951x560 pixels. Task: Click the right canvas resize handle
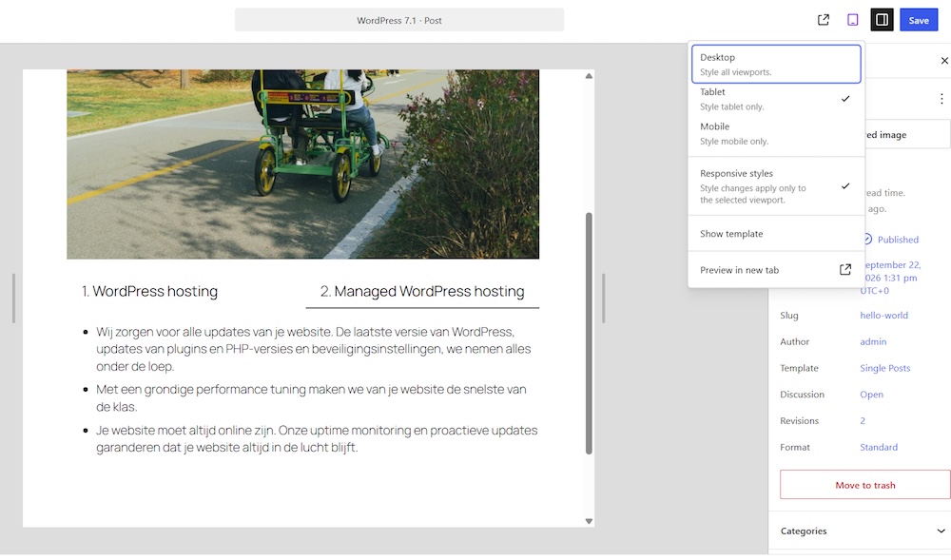click(x=604, y=299)
